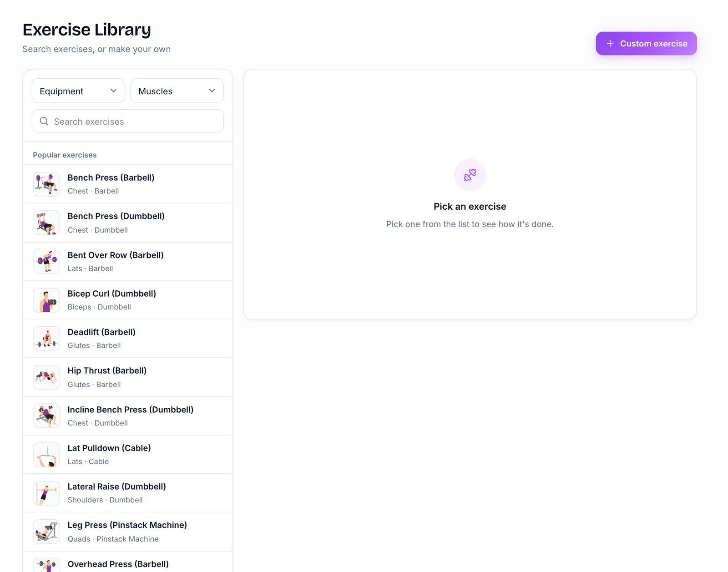The height and width of the screenshot is (572, 728).
Task: Click the purple dumbbell placeholder icon
Action: point(470,175)
